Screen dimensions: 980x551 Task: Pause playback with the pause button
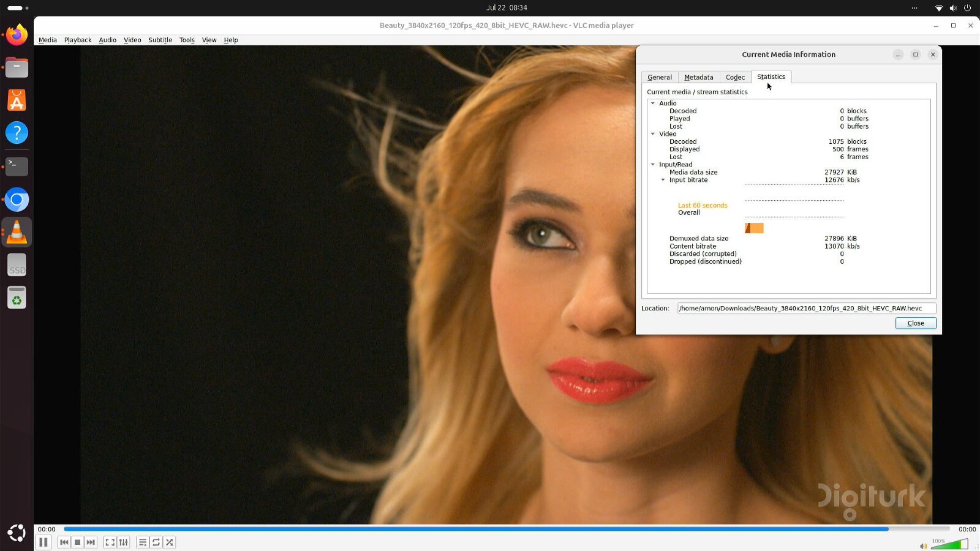click(43, 542)
